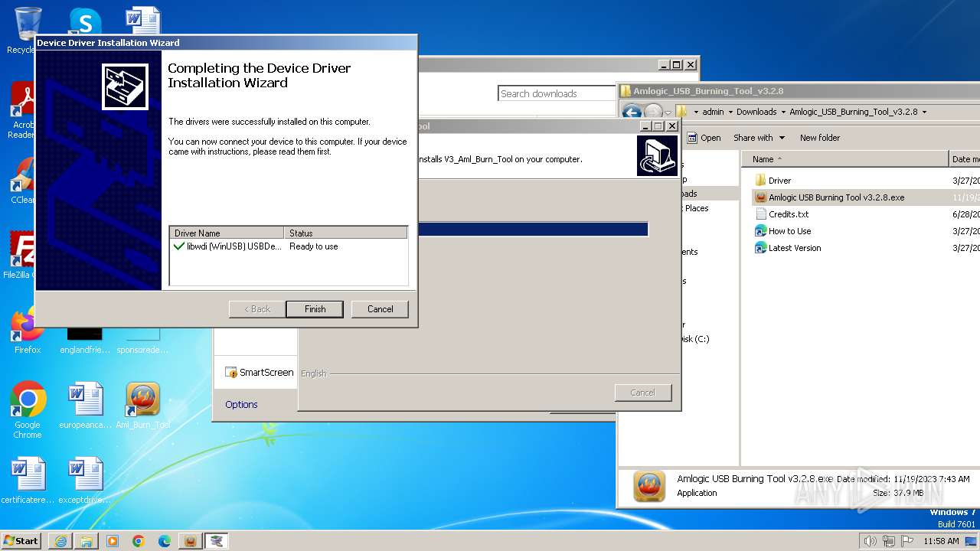
Task: Select certificatere Word document on desktop
Action: coord(28,481)
